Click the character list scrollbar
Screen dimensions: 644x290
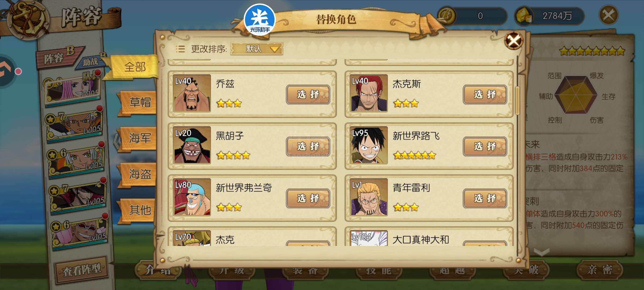[x=517, y=100]
